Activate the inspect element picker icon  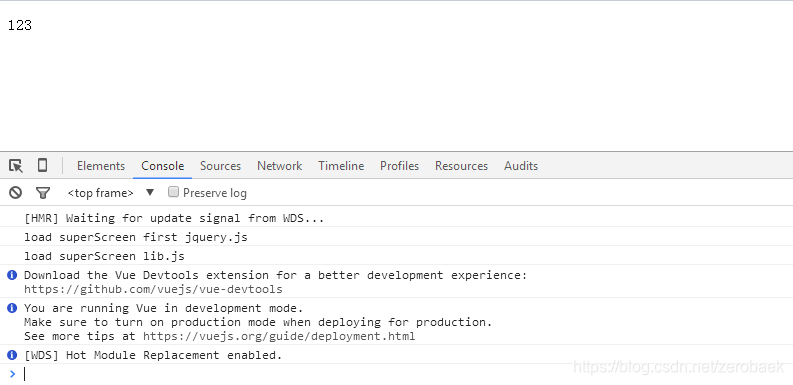16,165
